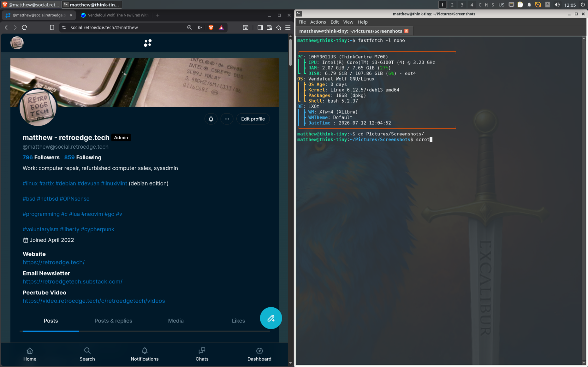Open Search in bottom navigation
Viewport: 588px width, 367px height.
tap(87, 354)
